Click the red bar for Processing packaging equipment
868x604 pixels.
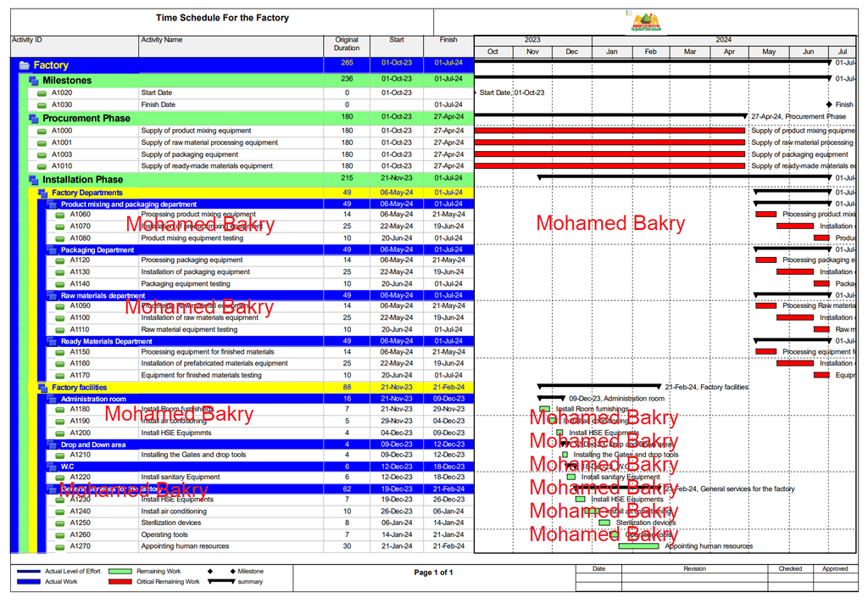coord(766,260)
